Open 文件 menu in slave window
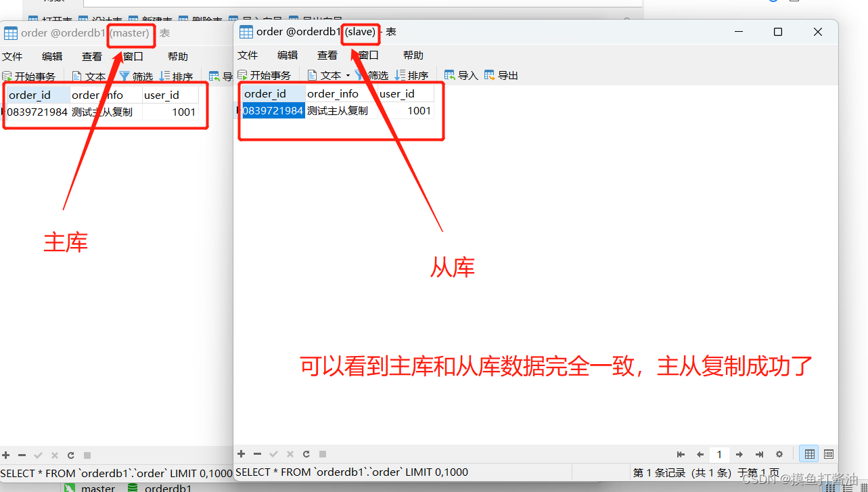Image resolution: width=868 pixels, height=492 pixels. [248, 55]
